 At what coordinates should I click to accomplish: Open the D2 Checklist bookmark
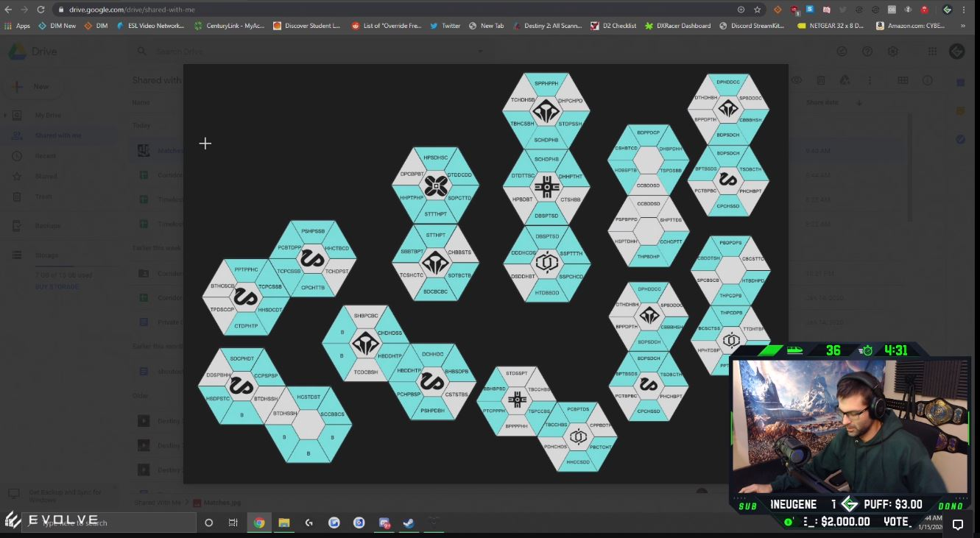pos(613,26)
